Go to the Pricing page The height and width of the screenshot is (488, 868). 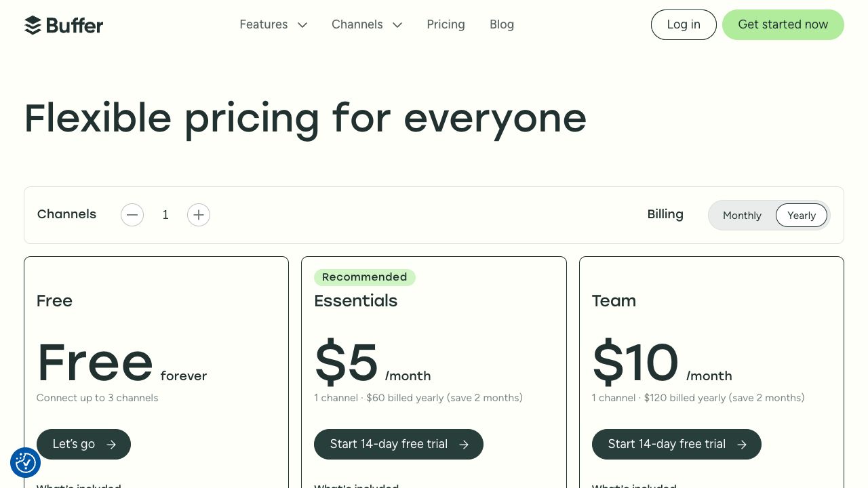(446, 24)
